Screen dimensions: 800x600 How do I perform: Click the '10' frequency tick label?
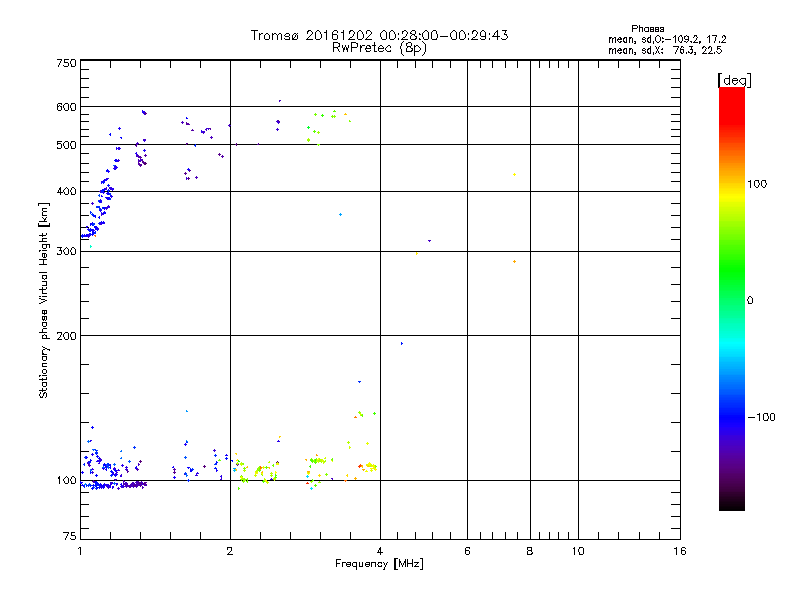578,551
